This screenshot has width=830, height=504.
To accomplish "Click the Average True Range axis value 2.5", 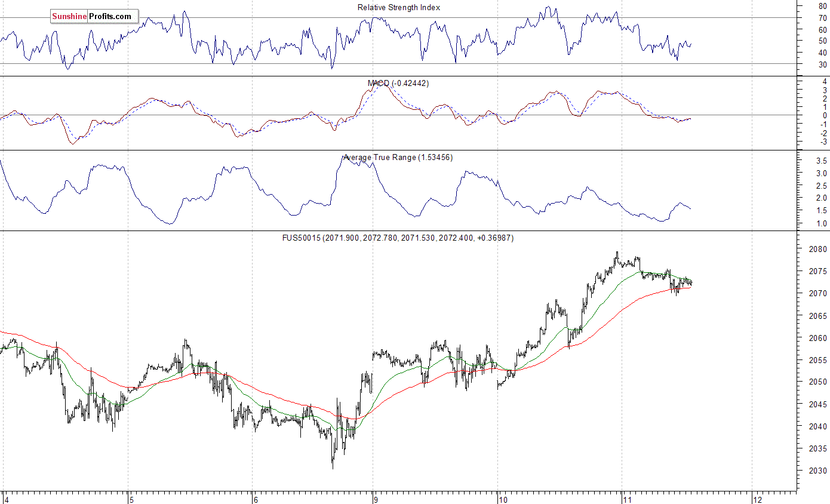I will point(822,186).
